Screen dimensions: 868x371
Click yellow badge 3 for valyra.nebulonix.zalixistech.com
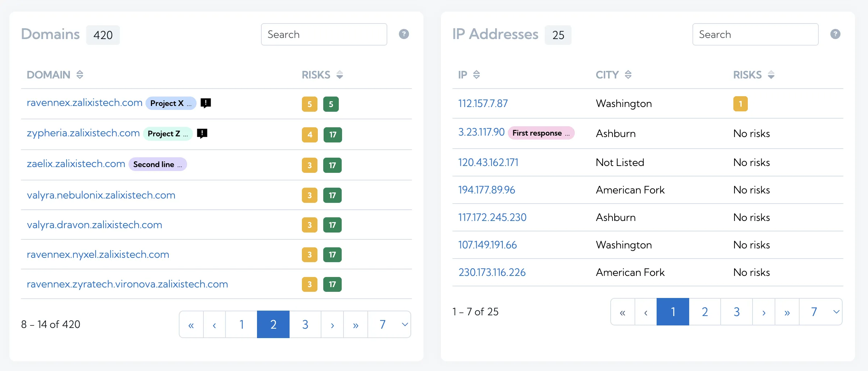pos(309,195)
